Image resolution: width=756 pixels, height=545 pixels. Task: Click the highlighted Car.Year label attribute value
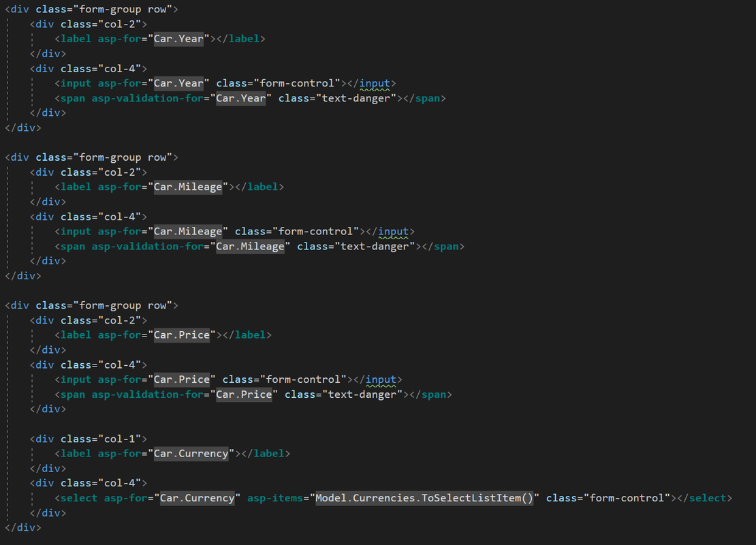[x=179, y=38]
